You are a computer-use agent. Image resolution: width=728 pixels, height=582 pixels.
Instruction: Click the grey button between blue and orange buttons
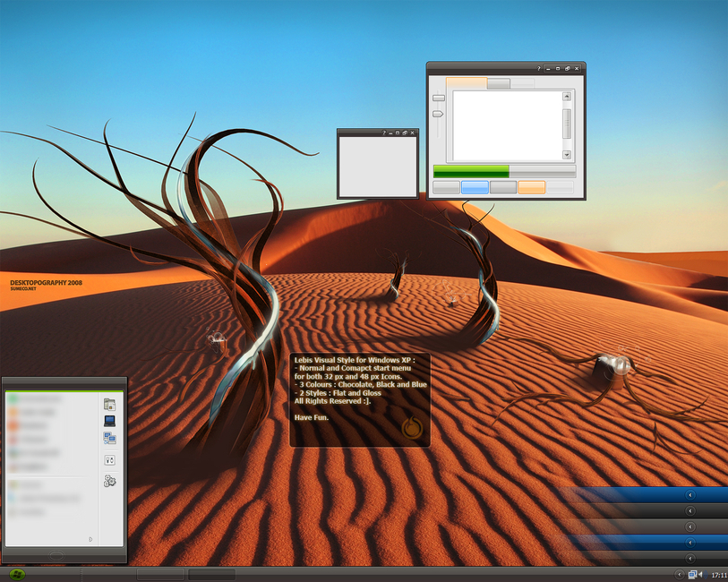(503, 187)
